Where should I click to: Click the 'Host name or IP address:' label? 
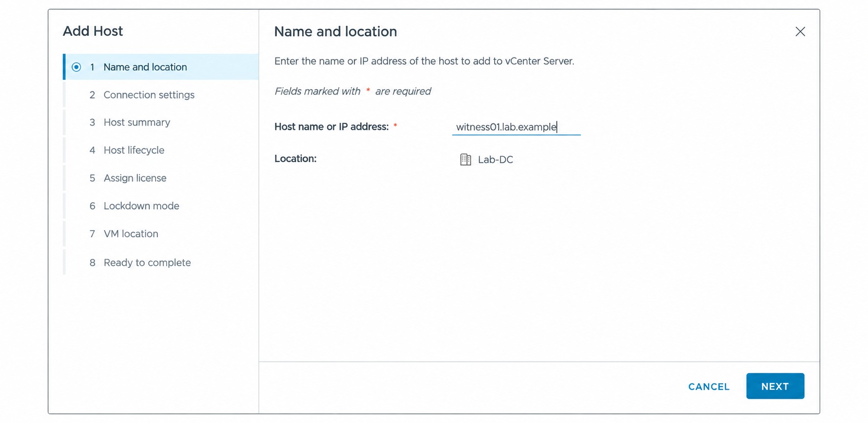(331, 127)
